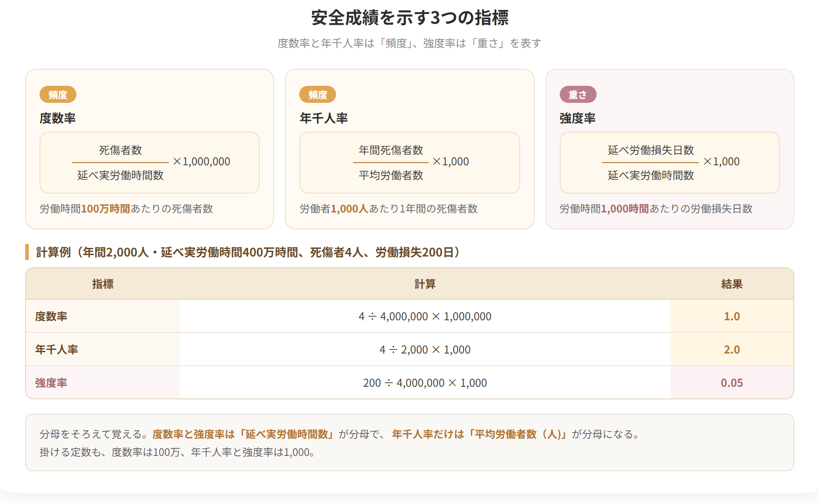Click the 強度率 card heading
The width and height of the screenshot is (819, 504).
[578, 118]
